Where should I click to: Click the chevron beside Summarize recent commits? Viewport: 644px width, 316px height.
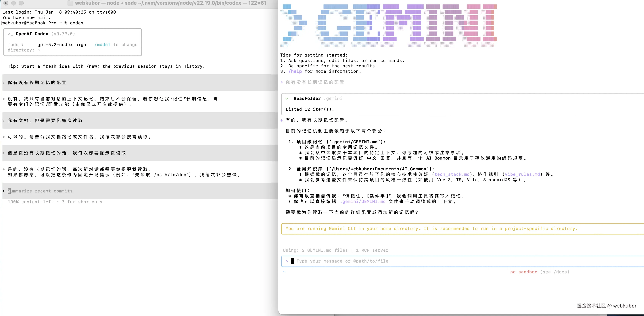click(x=3, y=191)
